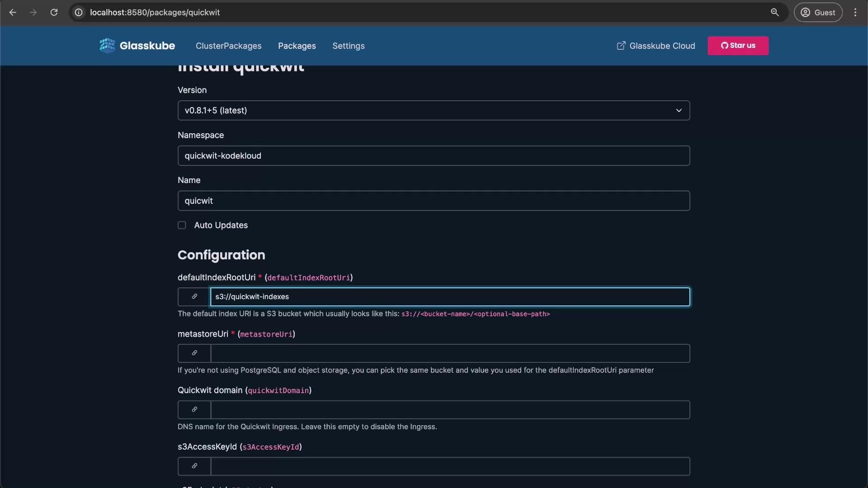Click the link icon beside s3AccessKeyId field
Viewport: 868px width, 488px height.
[x=194, y=466]
